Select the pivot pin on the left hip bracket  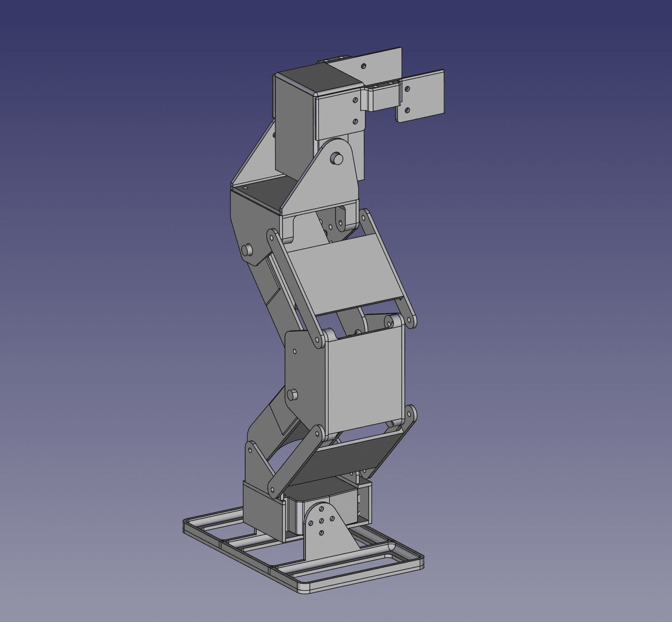pyautogui.click(x=247, y=250)
